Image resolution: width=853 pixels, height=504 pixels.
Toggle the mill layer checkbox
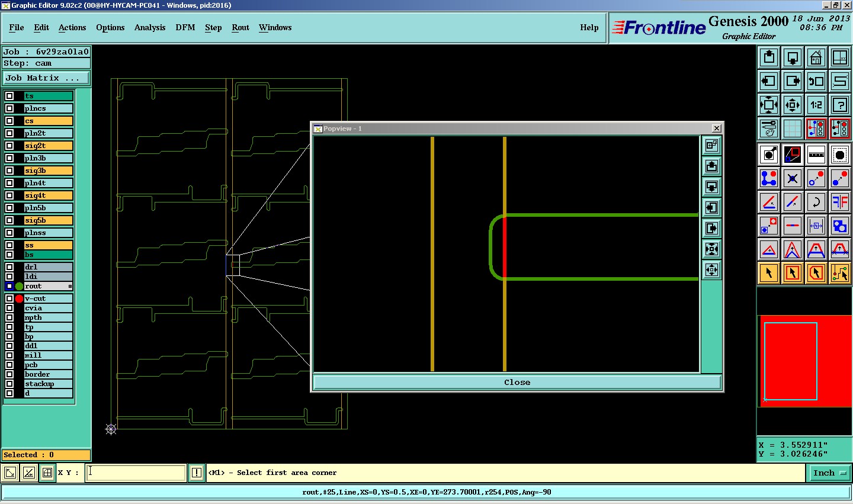click(x=9, y=355)
